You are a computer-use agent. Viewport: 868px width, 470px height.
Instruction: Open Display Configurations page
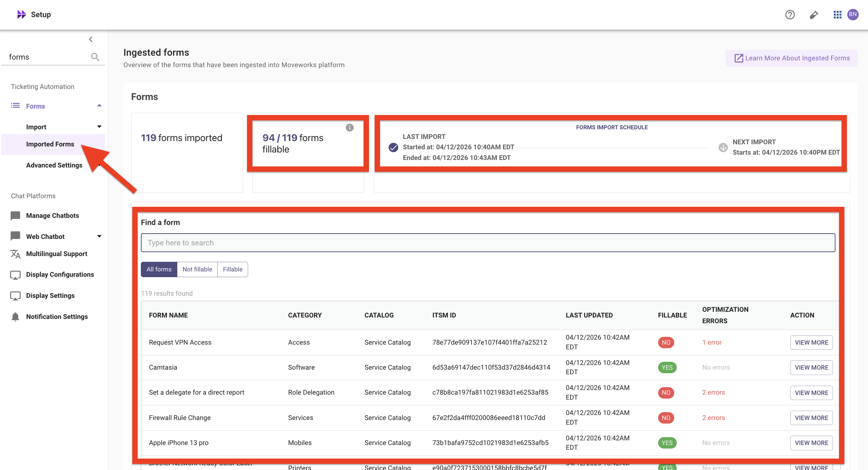tap(60, 275)
